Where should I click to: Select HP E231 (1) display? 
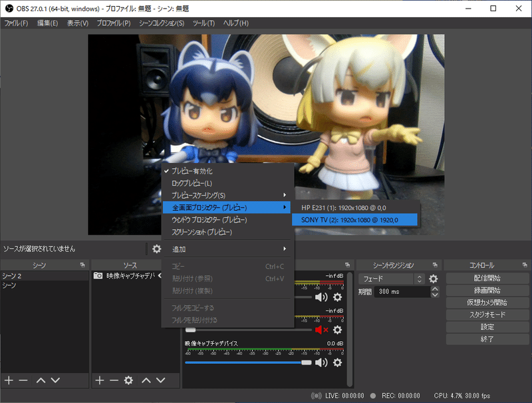(354, 207)
